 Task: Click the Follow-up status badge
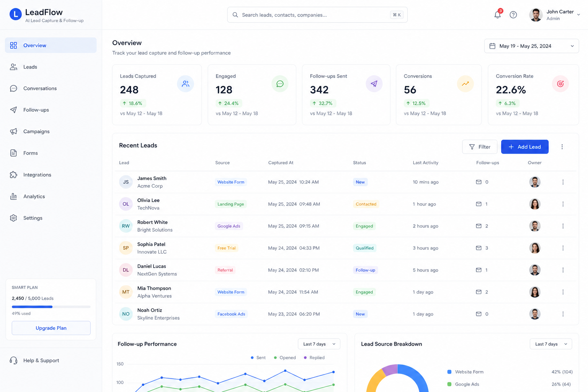point(365,270)
